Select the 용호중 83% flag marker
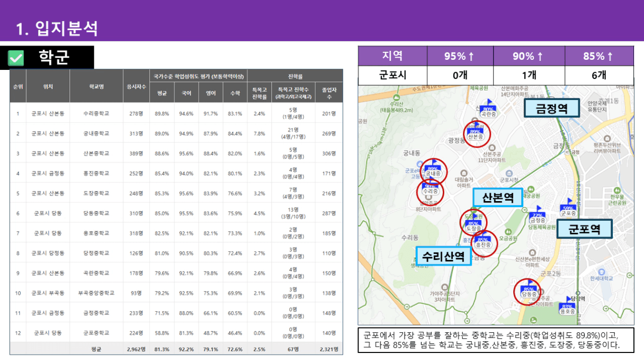Screen dimensions: 644x362 pos(567,308)
